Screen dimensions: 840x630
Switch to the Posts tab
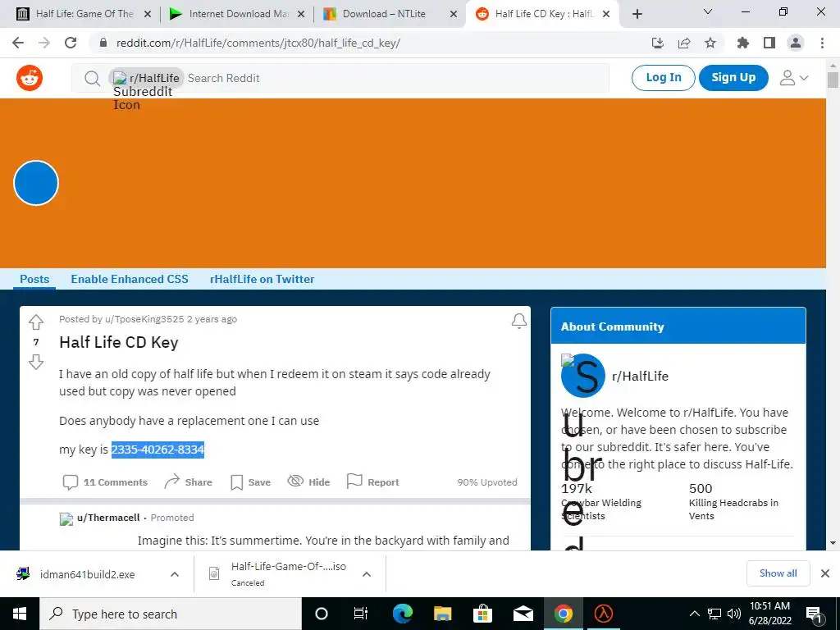click(34, 279)
